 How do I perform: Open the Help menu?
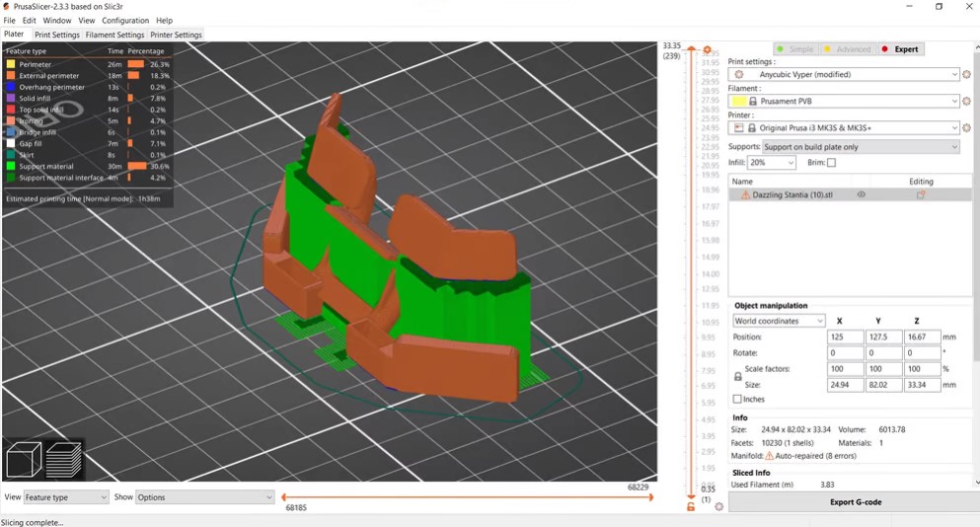point(165,21)
